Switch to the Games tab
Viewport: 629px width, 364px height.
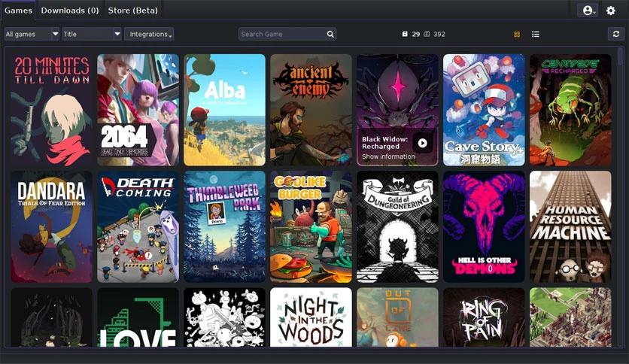tap(18, 11)
